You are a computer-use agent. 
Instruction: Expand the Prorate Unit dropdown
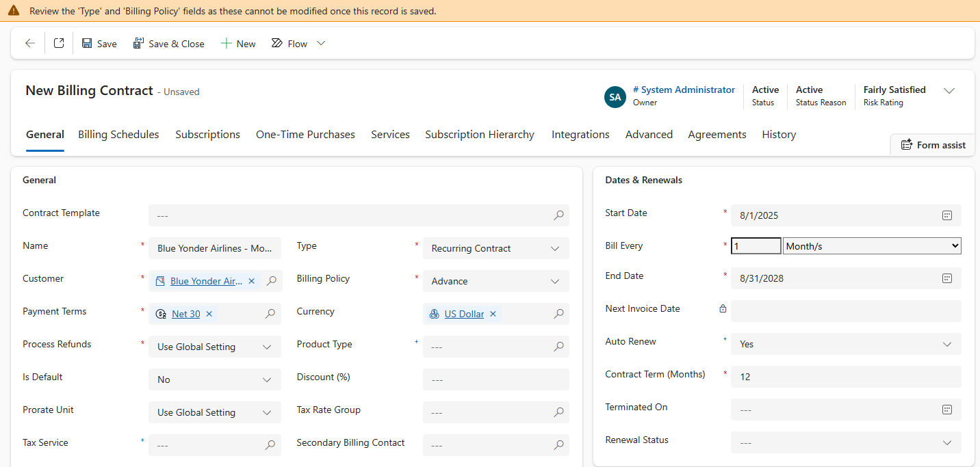[x=215, y=412]
